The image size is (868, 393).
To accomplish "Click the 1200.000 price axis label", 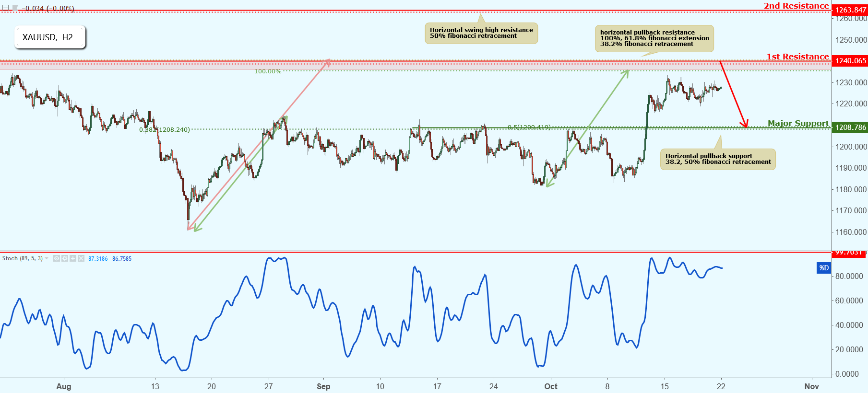I will point(851,147).
